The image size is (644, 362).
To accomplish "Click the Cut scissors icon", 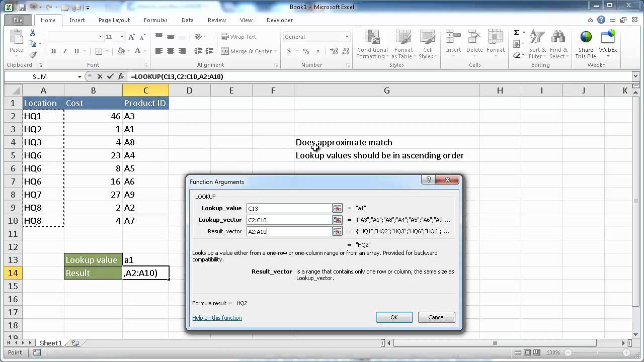I will (33, 33).
